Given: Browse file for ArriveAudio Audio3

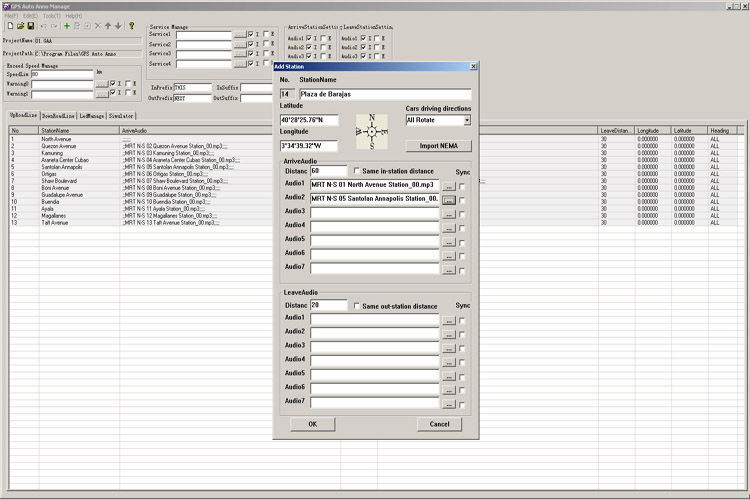Looking at the screenshot, I should (x=449, y=214).
